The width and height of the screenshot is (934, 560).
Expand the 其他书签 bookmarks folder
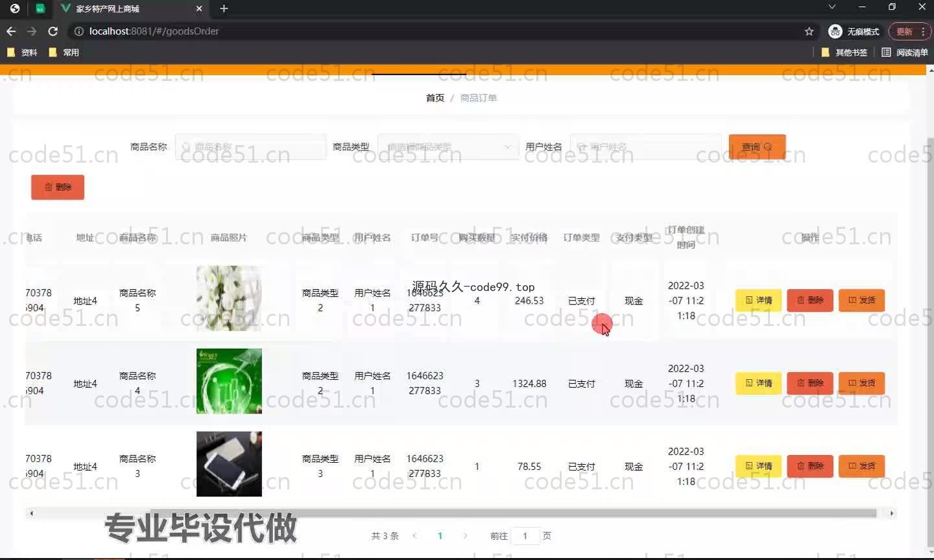(x=844, y=52)
